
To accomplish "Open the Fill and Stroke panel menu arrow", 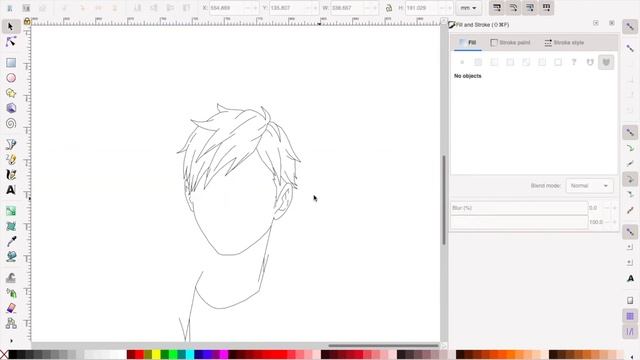I will pyautogui.click(x=596, y=23).
